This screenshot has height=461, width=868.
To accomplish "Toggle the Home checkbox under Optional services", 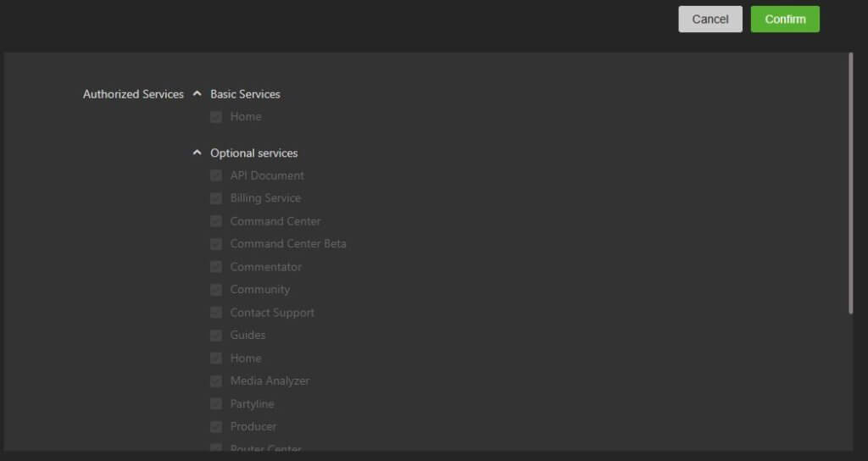I will [216, 358].
